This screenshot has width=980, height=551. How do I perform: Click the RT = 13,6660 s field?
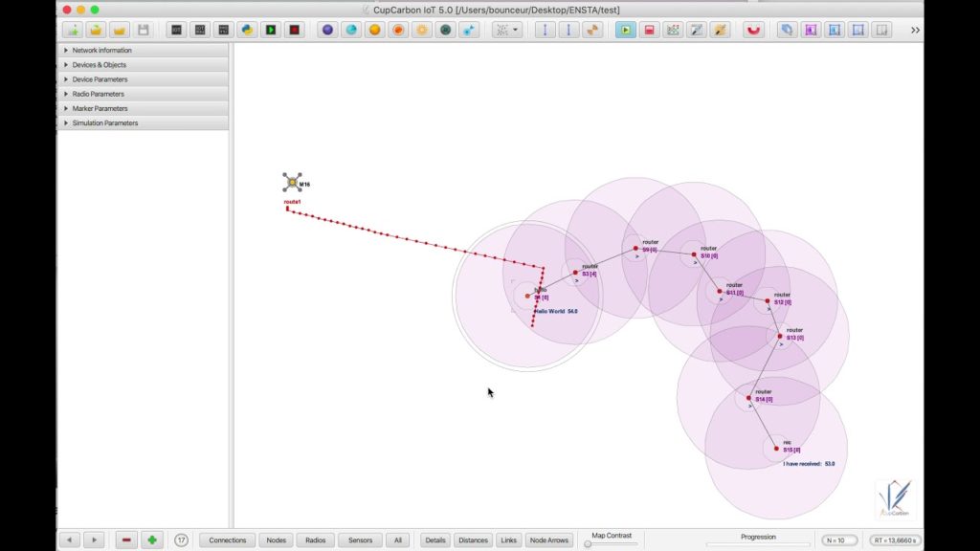pos(895,540)
